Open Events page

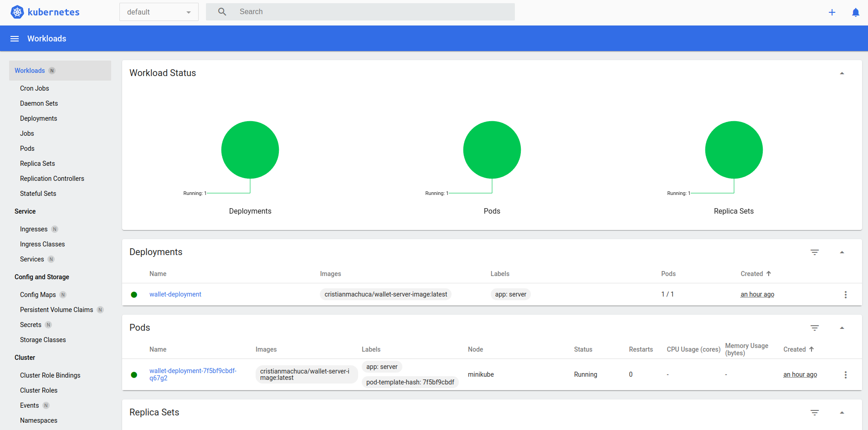(x=29, y=405)
